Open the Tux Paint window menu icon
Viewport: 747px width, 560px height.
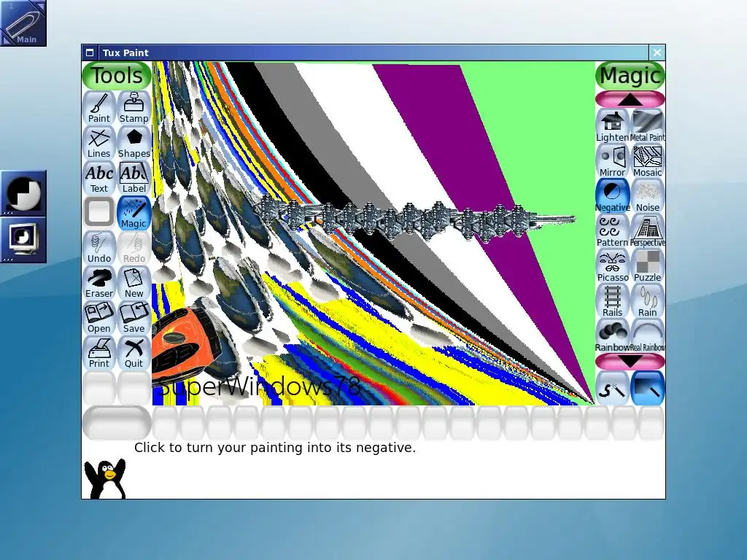click(90, 52)
